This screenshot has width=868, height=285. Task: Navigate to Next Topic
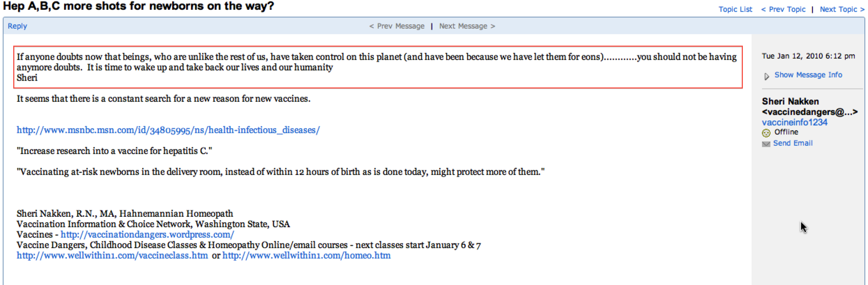click(x=842, y=9)
